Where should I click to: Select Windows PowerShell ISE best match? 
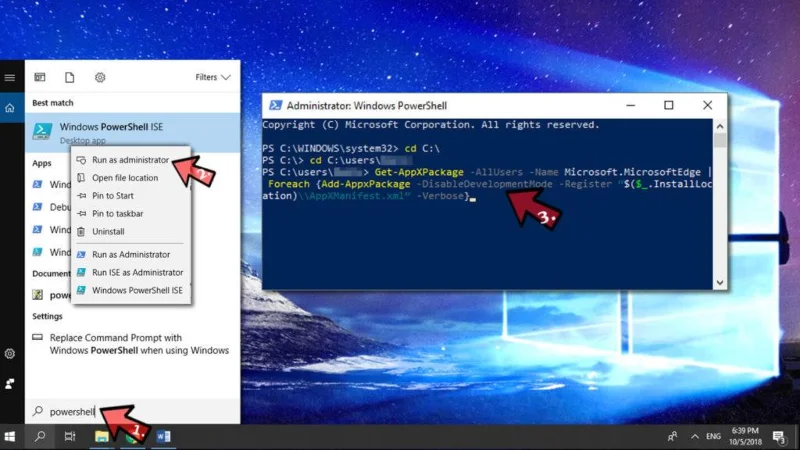[x=133, y=133]
